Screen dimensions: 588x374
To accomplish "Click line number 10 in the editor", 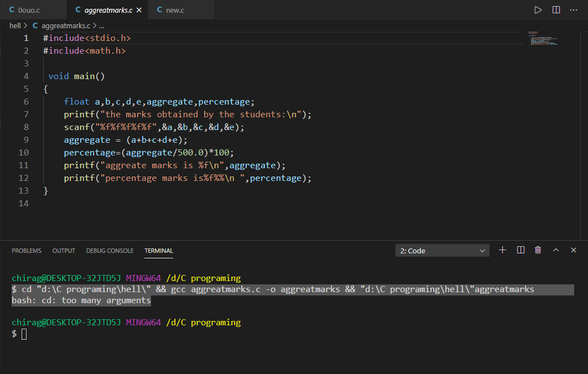I will tap(23, 152).
